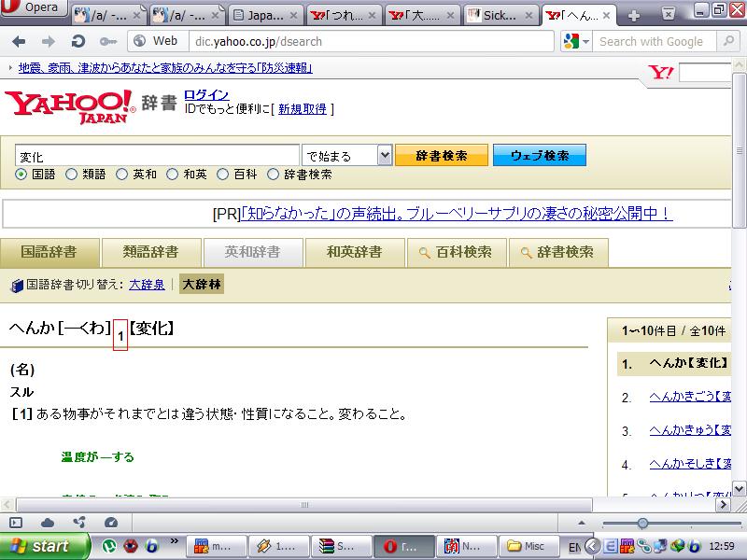This screenshot has height=560, width=747.
Task: Open the WinRAR S... taskbar button
Action: click(x=341, y=547)
